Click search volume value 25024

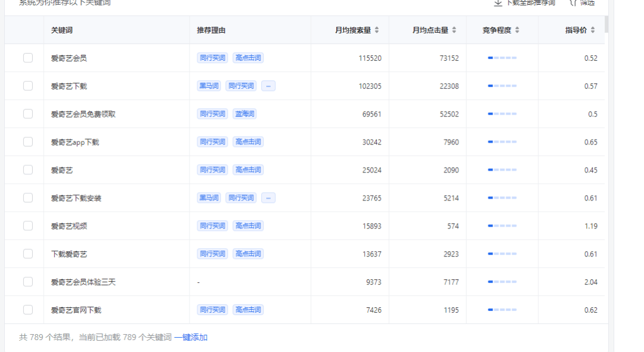pos(371,169)
